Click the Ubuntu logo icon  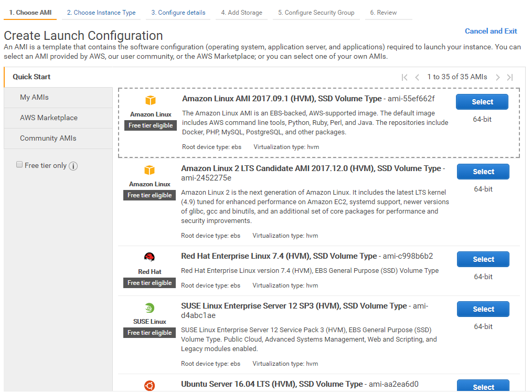pyautogui.click(x=150, y=386)
